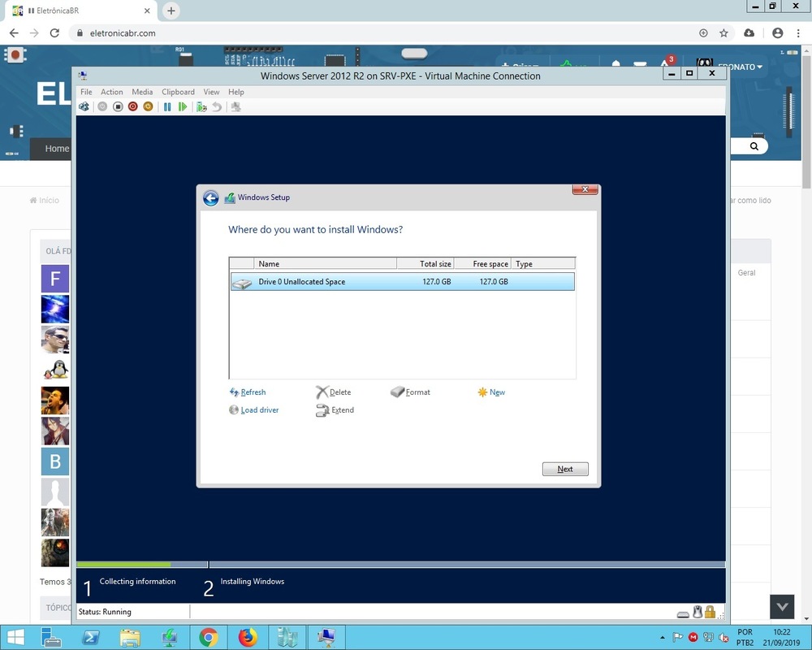Viewport: 812px width, 650px height.
Task: Click the mouse icon in VM status bar
Action: [698, 612]
